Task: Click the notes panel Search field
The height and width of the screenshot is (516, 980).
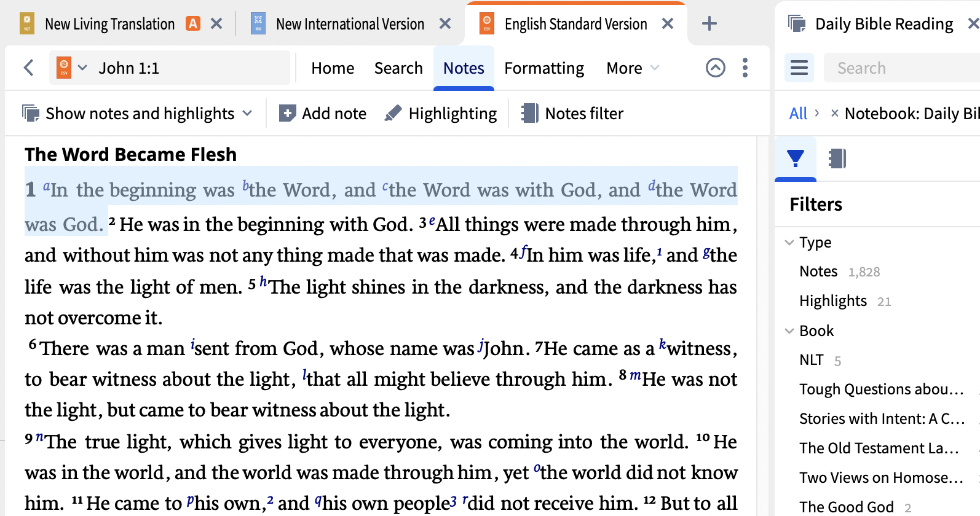Action: 902,68
